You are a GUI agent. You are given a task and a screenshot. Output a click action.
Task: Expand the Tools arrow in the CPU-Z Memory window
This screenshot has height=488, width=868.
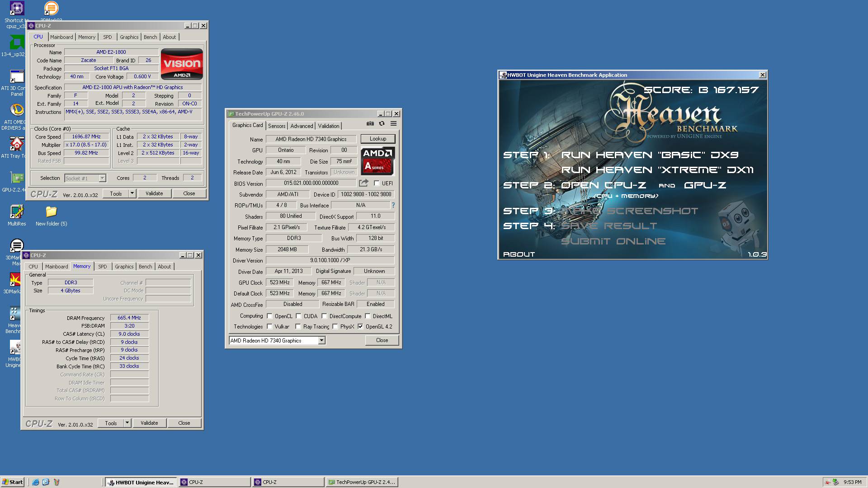(127, 423)
